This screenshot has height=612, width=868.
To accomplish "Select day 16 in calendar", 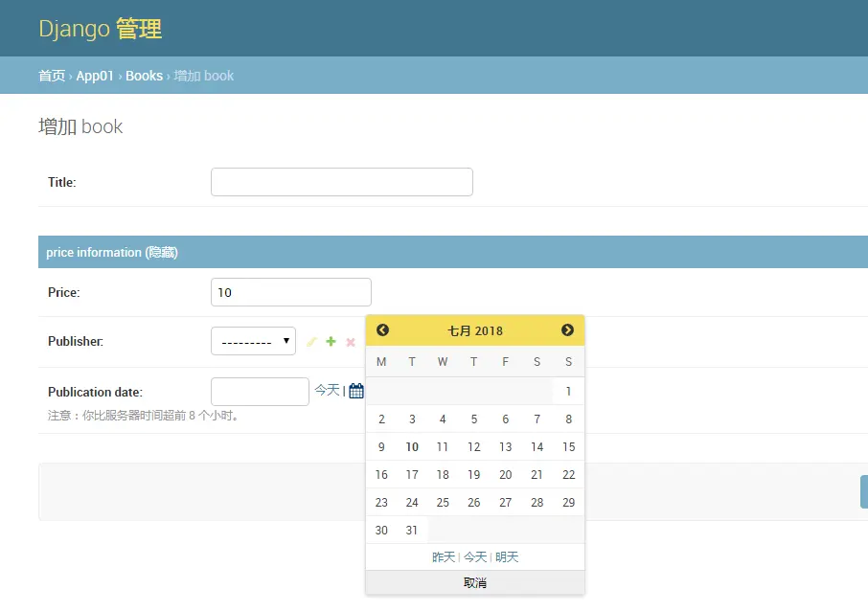I will click(x=381, y=474).
